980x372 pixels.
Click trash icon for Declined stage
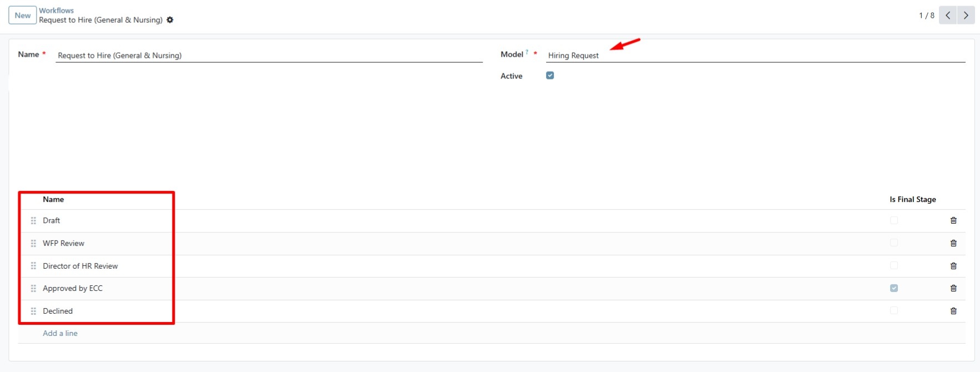pos(953,311)
